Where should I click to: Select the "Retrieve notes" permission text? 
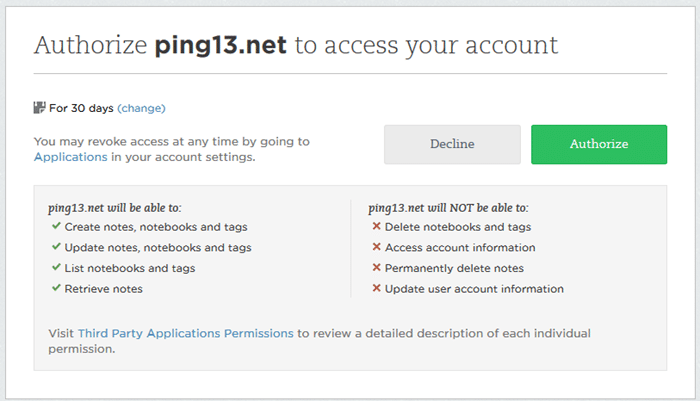tap(104, 289)
